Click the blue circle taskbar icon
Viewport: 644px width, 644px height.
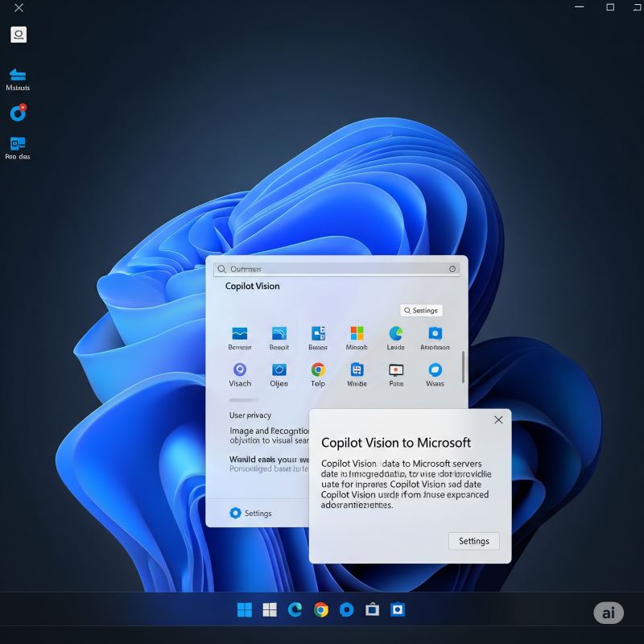point(346,610)
